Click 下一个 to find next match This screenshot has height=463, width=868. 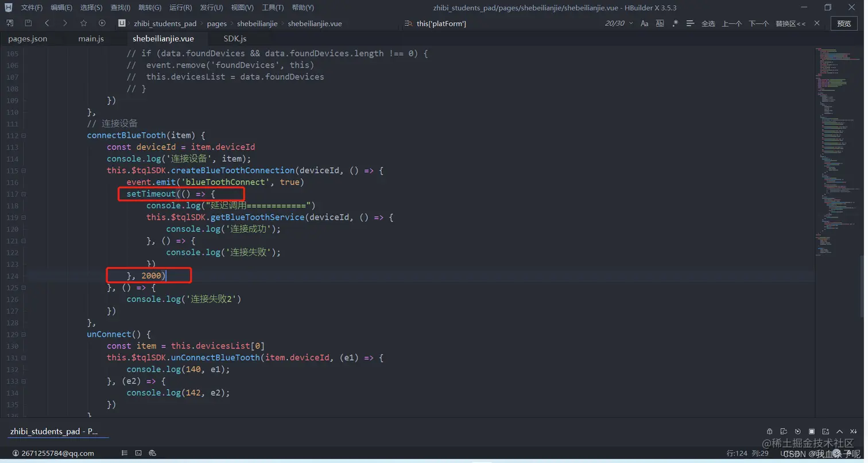[x=758, y=24]
